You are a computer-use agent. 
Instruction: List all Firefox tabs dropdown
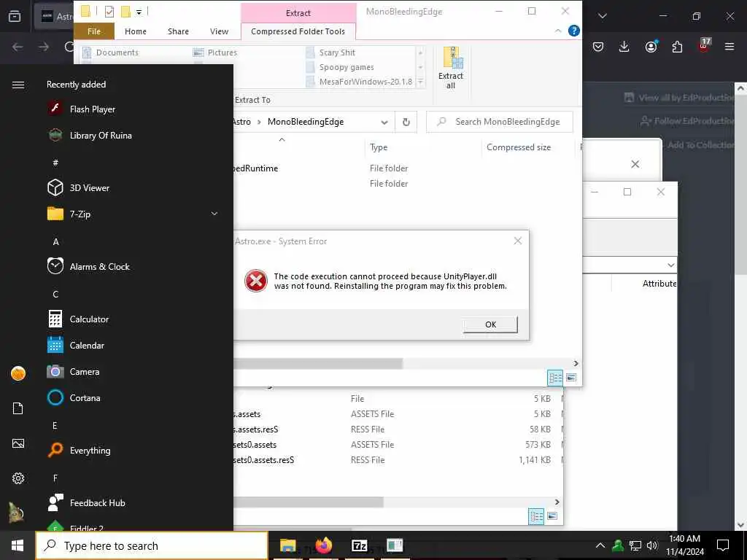click(x=603, y=16)
